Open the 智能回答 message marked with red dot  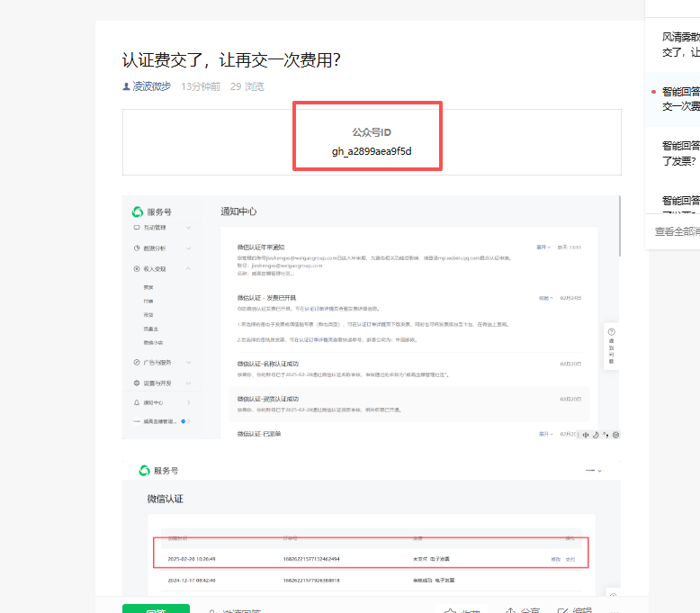pyautogui.click(x=673, y=99)
